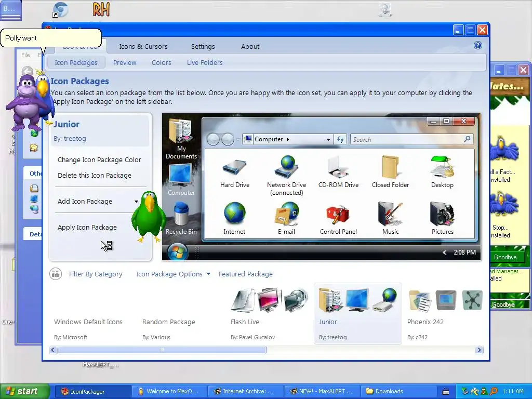
Task: Switch to Internet Archive taskbar button
Action: tap(245, 392)
